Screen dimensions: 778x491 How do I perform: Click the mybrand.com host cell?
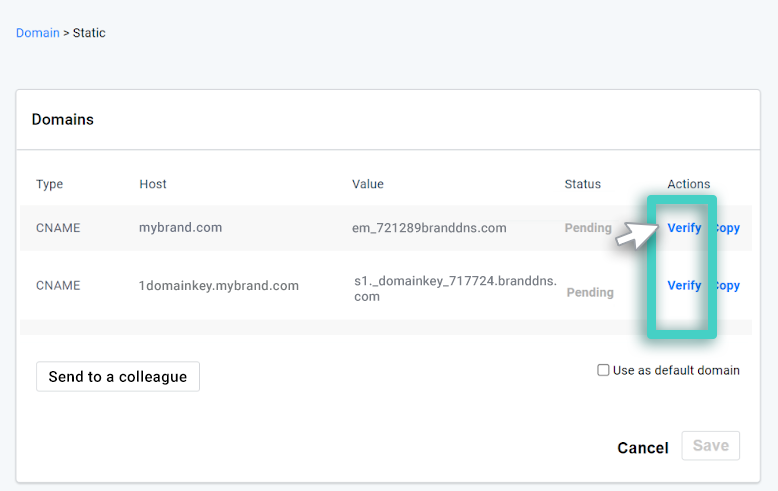click(180, 228)
